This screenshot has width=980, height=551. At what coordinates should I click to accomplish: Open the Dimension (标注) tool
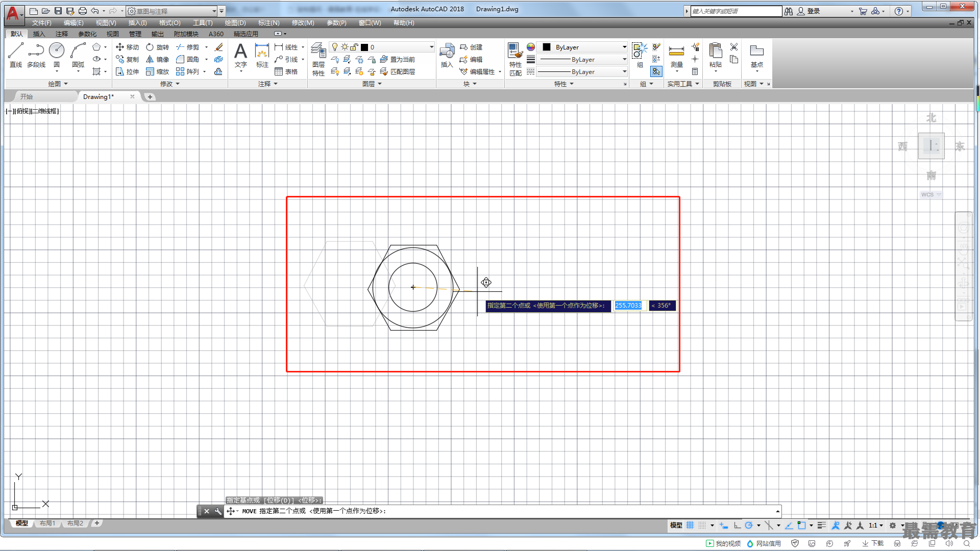(x=262, y=56)
